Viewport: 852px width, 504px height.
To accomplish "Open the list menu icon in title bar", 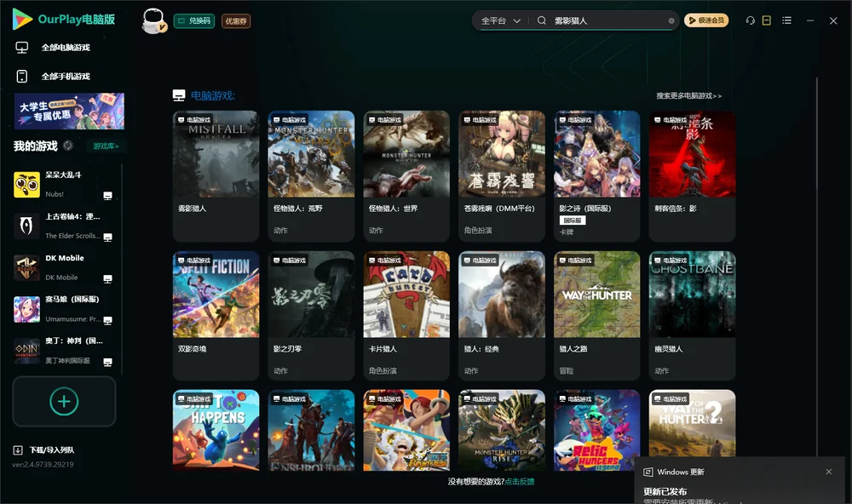I will (786, 20).
